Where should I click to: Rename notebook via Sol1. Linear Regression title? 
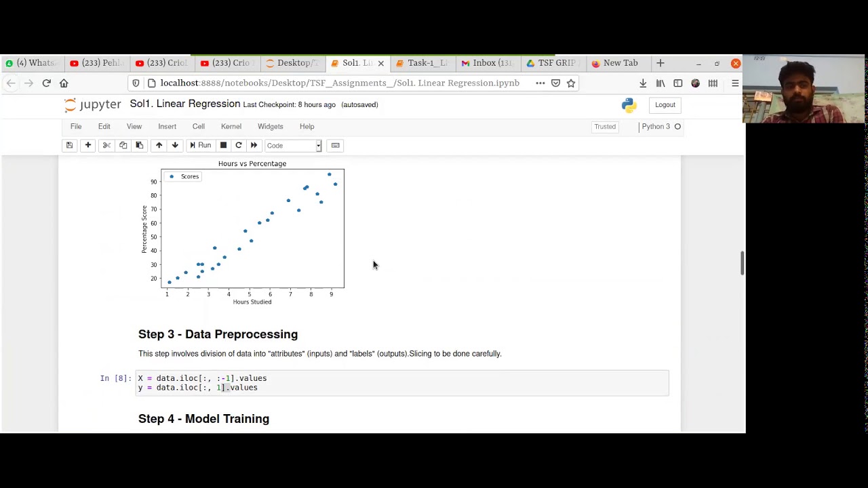click(185, 104)
